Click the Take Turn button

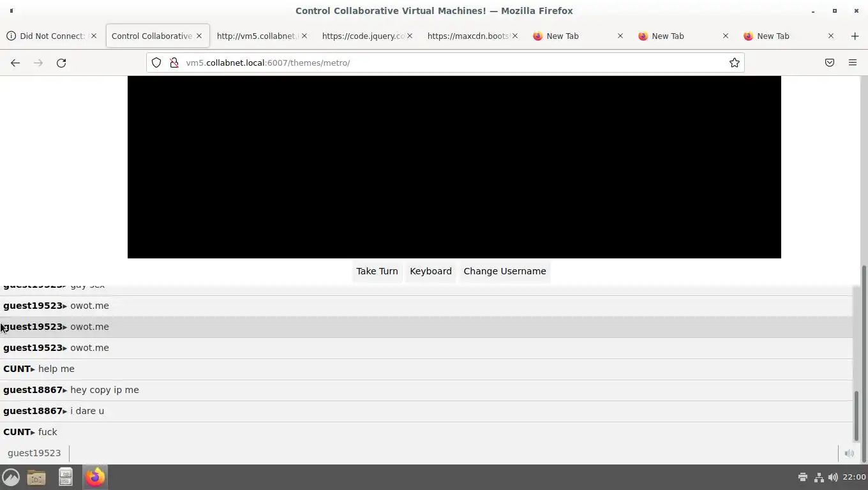[x=377, y=271]
